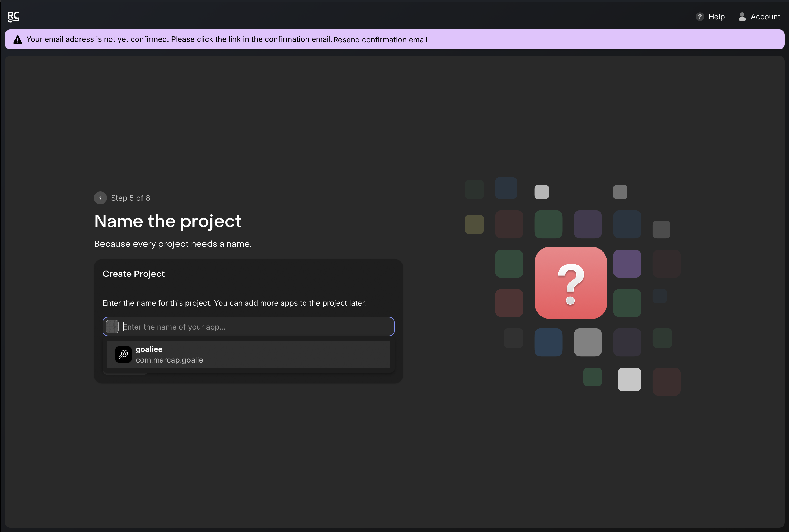Click the Step 5 of 8 label
Viewport: 789px width, 532px height.
click(130, 198)
